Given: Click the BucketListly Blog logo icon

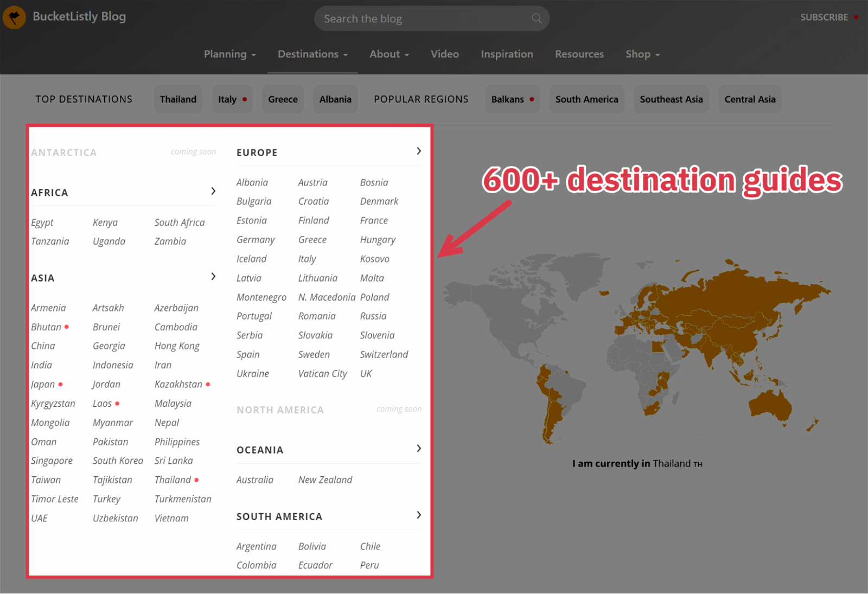Looking at the screenshot, I should click(14, 17).
